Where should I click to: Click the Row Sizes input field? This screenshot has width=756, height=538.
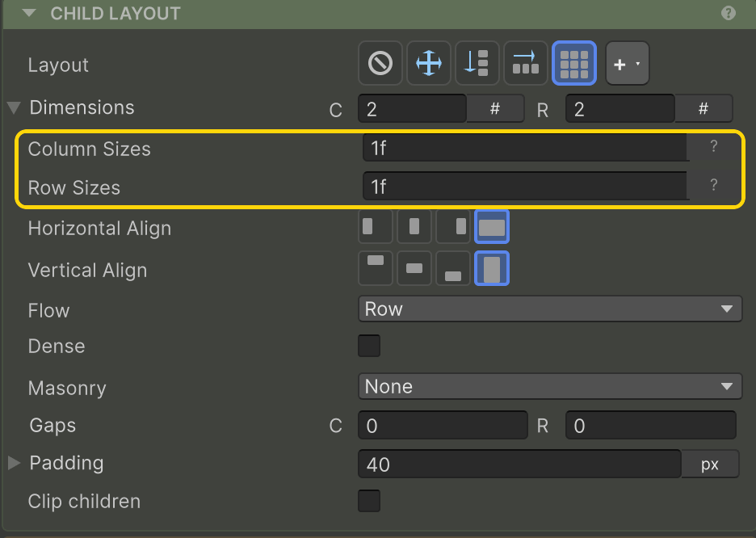525,186
